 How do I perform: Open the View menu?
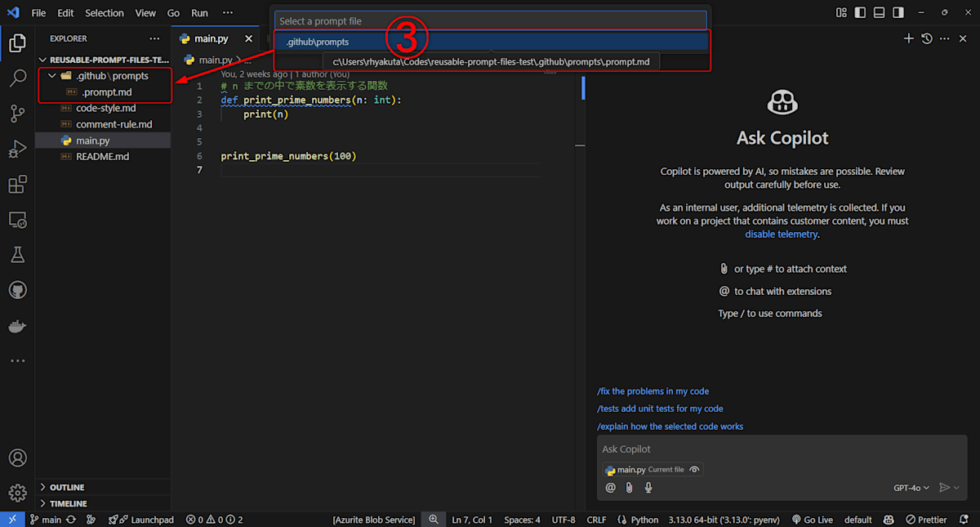[x=145, y=13]
